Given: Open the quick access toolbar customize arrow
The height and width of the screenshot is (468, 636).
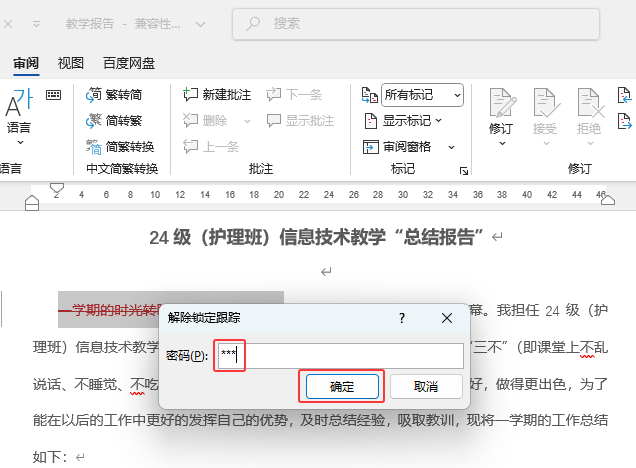Looking at the screenshot, I should point(37,24).
